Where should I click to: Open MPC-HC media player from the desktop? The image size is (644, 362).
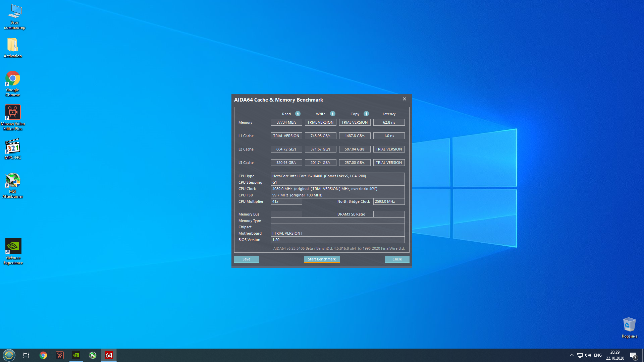pos(13,147)
